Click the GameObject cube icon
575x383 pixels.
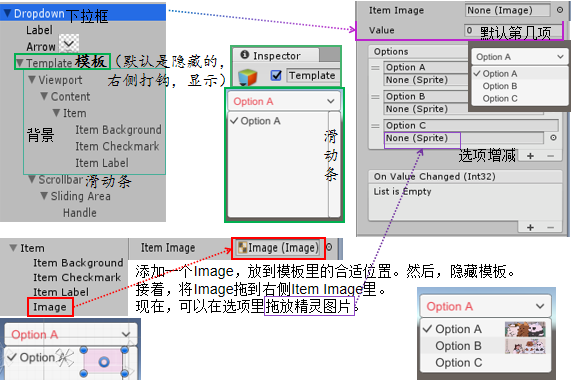tap(248, 76)
